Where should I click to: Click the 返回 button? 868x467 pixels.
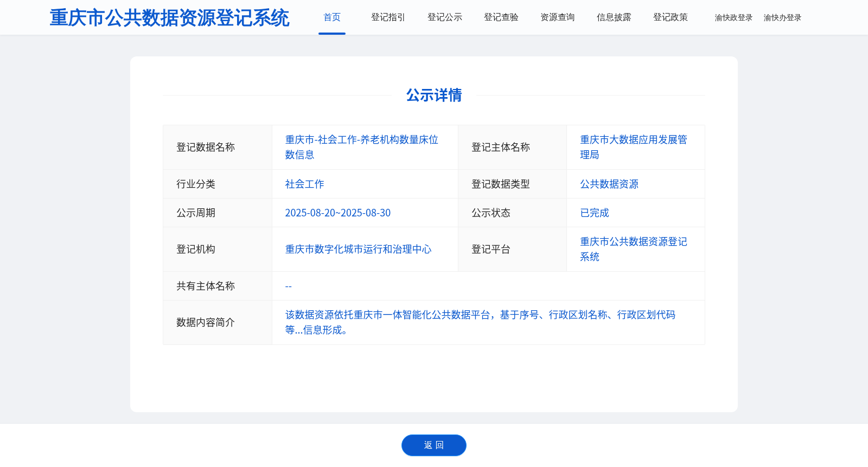tap(434, 445)
